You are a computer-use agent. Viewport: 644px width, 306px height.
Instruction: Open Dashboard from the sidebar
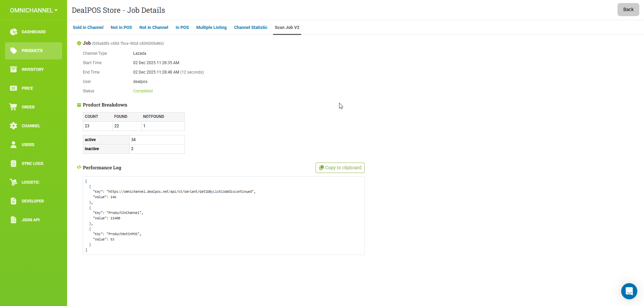(x=34, y=32)
